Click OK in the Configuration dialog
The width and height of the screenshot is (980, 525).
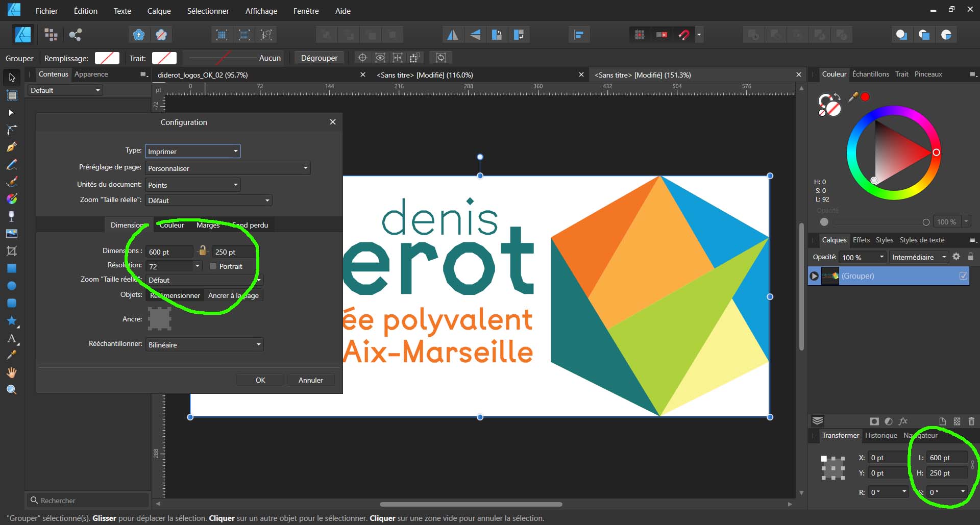pos(260,380)
